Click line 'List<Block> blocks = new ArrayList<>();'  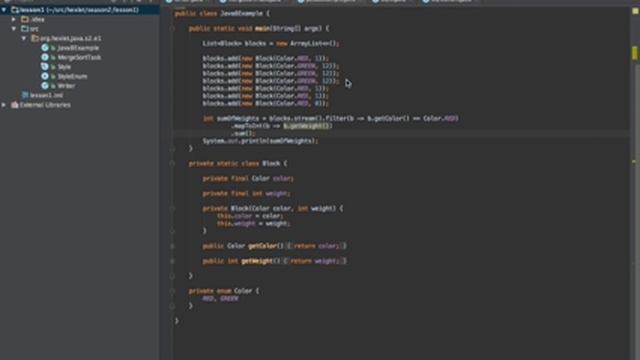point(271,43)
